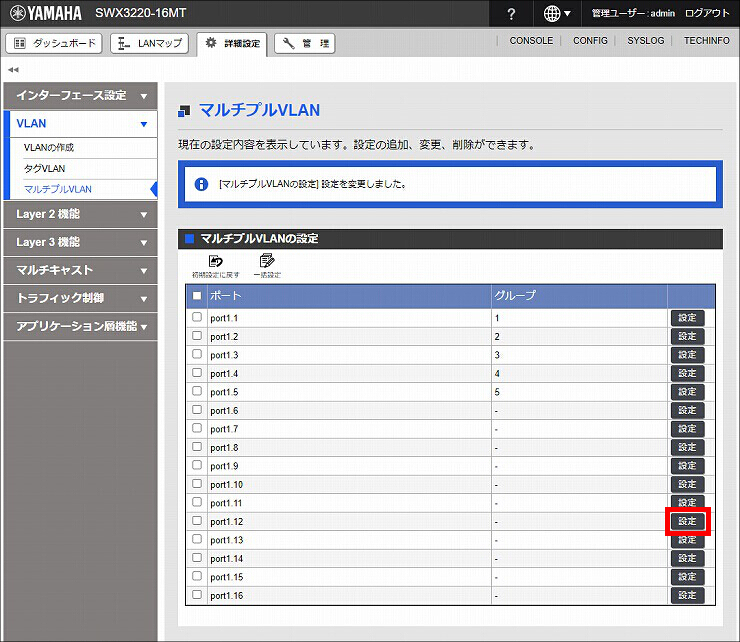Check the port1.12 checkbox
Screen dimensions: 740x642
point(197,521)
